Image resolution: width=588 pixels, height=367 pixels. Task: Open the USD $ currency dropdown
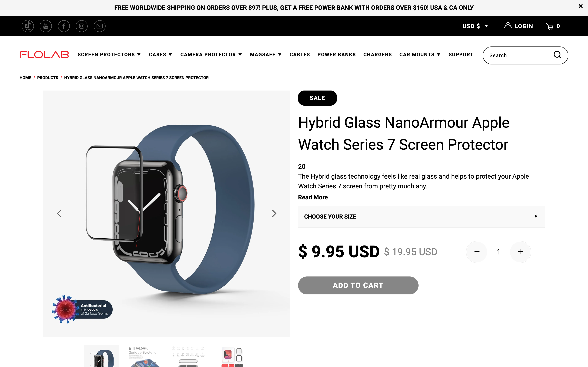pyautogui.click(x=475, y=26)
